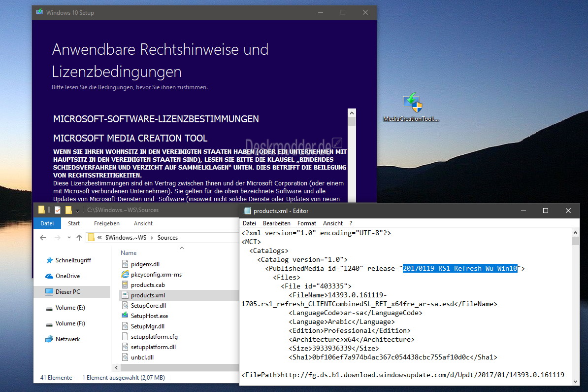Viewport: 588px width, 392px height.
Task: Open the recent locations dropdown in Explorer
Action: click(x=69, y=238)
